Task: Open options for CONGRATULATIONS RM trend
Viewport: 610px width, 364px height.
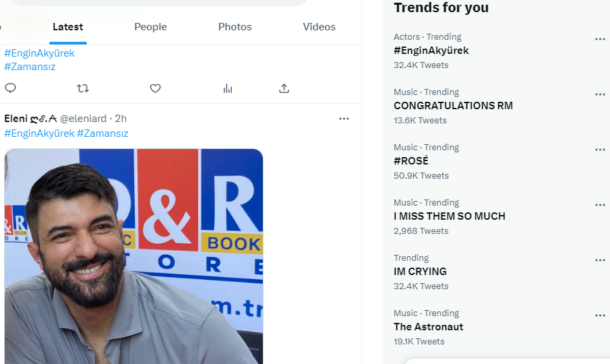Action: (x=600, y=94)
